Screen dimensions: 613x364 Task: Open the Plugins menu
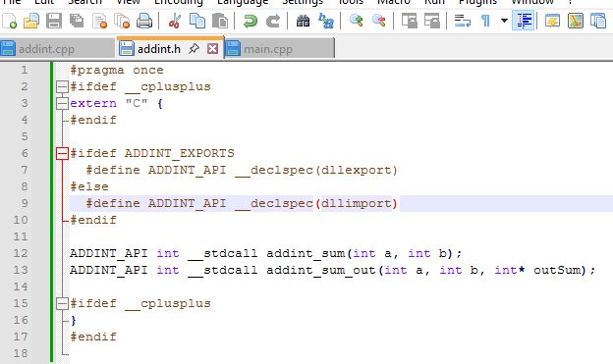pos(477,2)
